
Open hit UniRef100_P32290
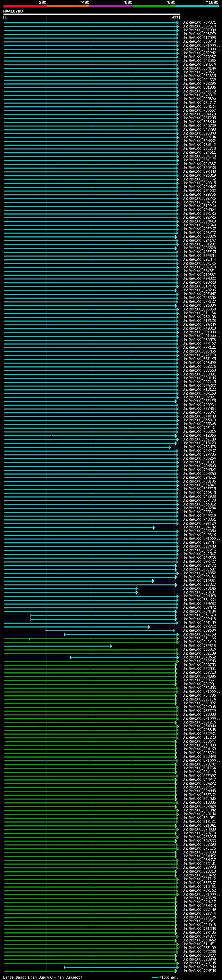click(x=199, y=84)
